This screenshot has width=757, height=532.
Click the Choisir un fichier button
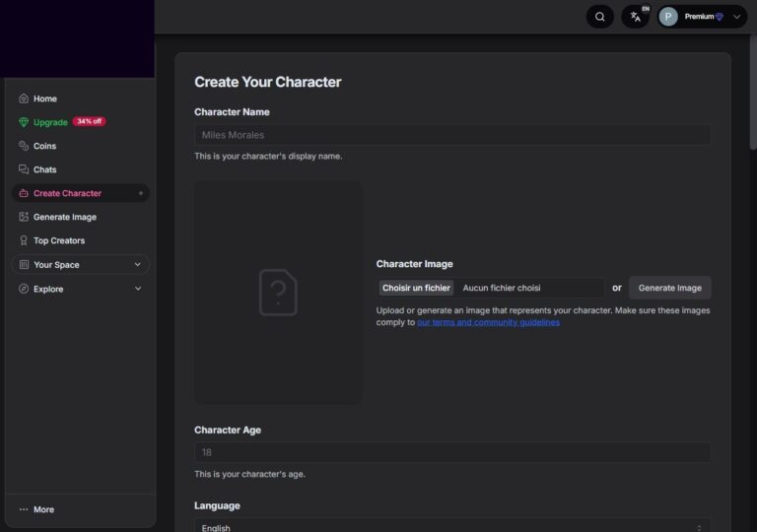[416, 288]
